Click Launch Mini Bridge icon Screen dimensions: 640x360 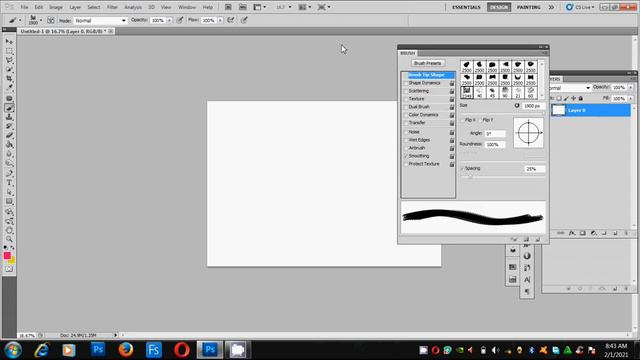click(x=242, y=7)
